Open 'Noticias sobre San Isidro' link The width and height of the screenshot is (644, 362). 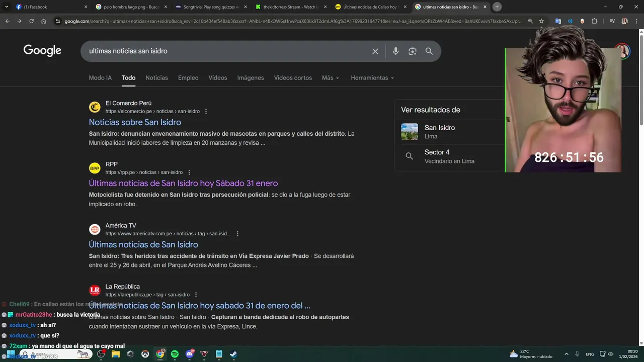(135, 122)
